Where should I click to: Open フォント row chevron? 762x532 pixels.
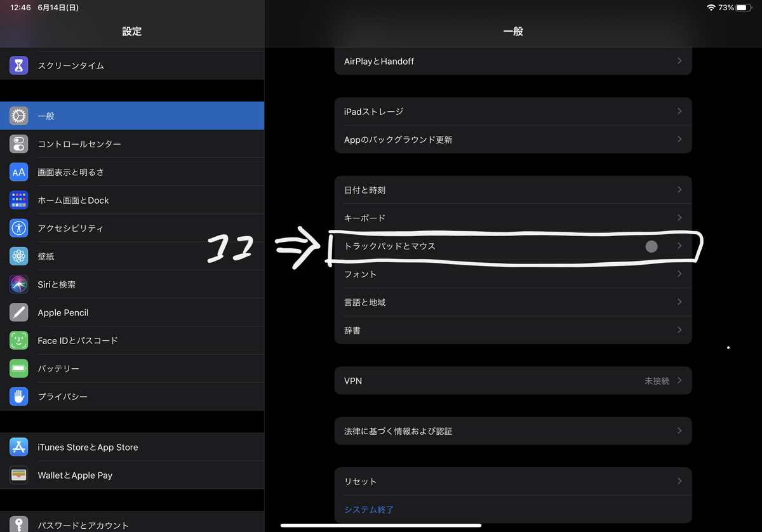tap(679, 274)
